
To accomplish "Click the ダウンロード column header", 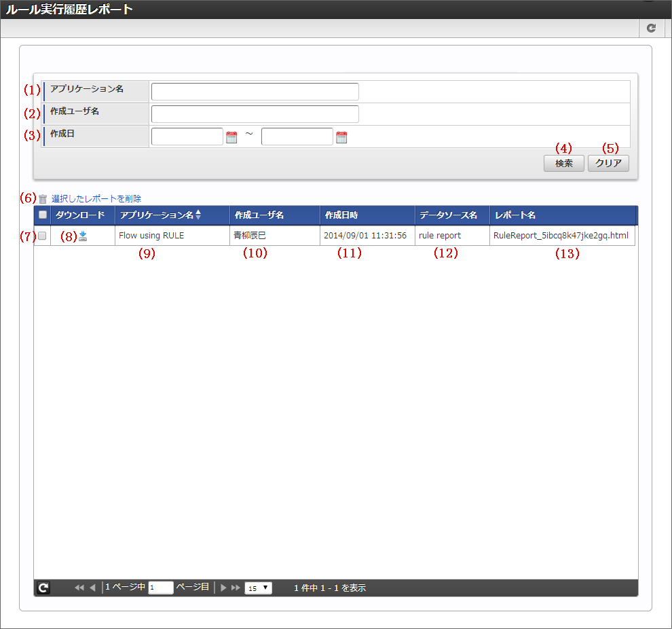I will point(83,215).
